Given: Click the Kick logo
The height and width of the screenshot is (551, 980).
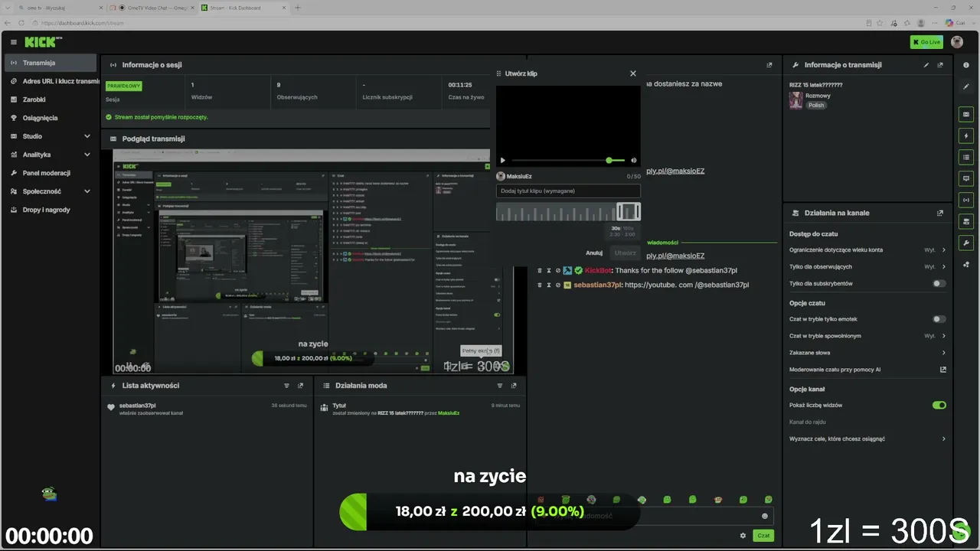Looking at the screenshot, I should [x=40, y=42].
